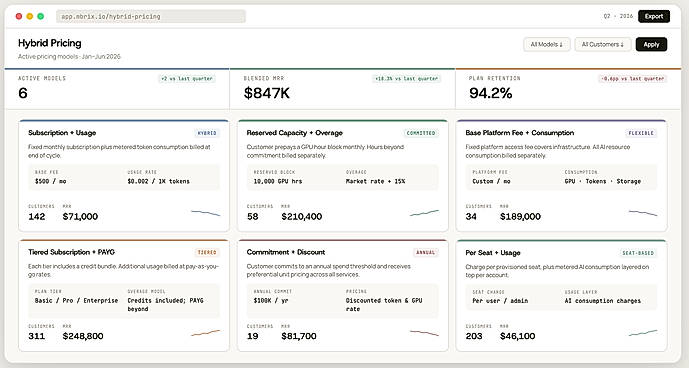Image resolution: width=689 pixels, height=368 pixels.
Task: Click the 142 customers count
Action: coord(36,216)
